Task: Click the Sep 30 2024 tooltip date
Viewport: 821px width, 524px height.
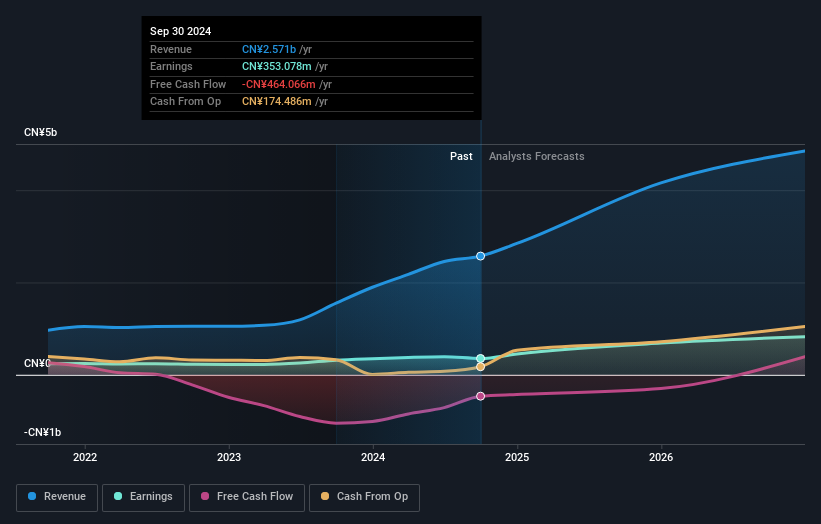Action: [x=181, y=31]
